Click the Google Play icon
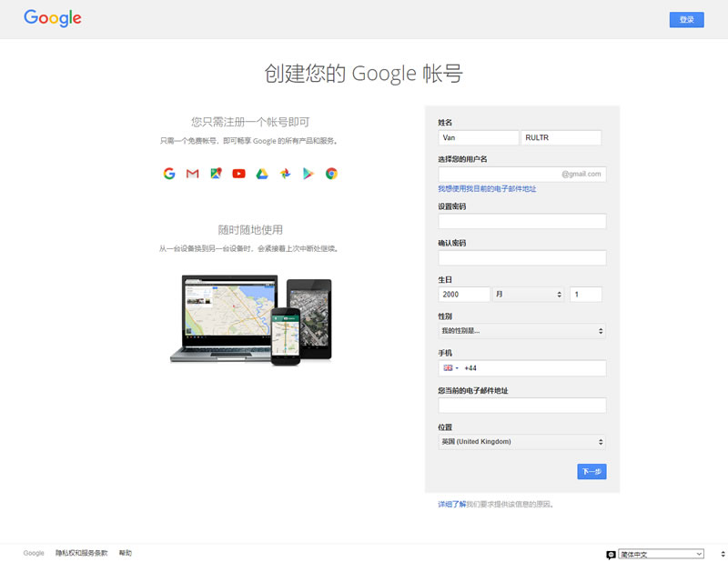This screenshot has width=728, height=562. click(x=308, y=174)
